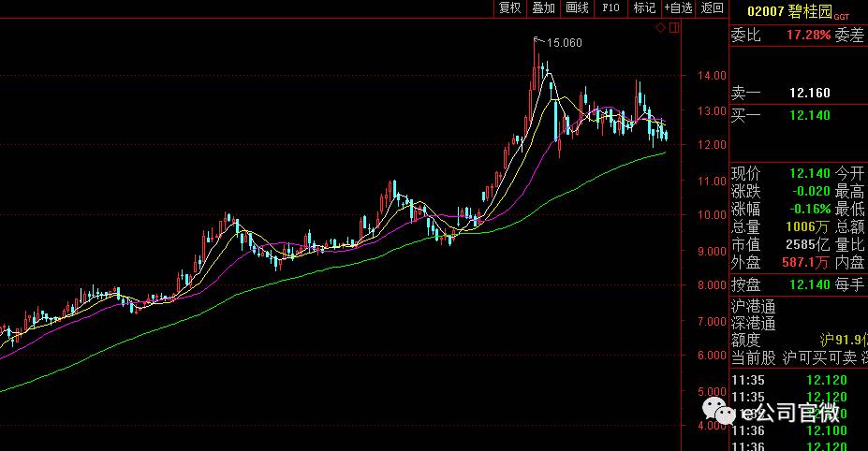Screen dimensions: 868x451
Task: Click the 买一 bid price 12.140
Action: (x=810, y=115)
